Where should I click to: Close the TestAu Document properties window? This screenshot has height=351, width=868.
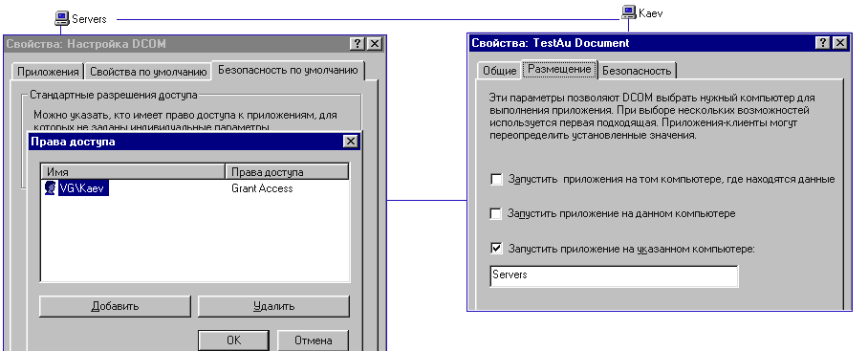point(839,43)
